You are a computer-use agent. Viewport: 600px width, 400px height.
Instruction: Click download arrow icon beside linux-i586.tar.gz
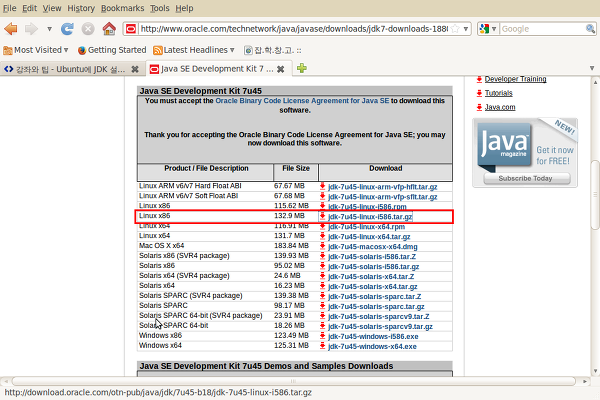322,216
